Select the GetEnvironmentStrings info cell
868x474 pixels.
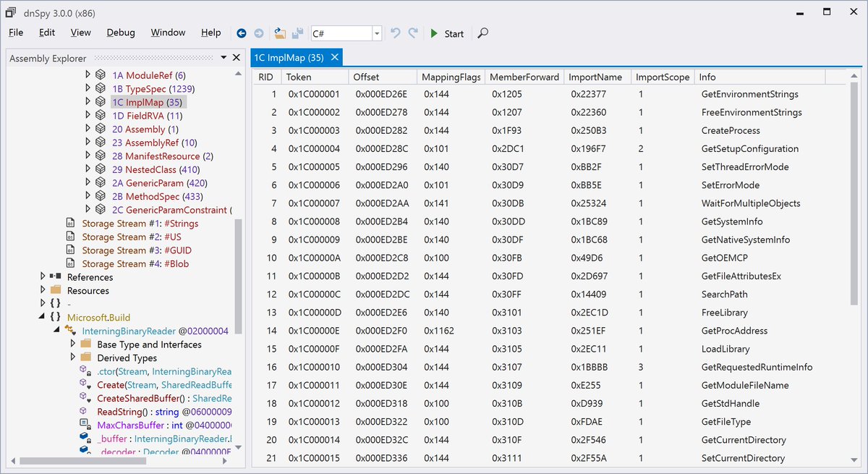click(749, 94)
